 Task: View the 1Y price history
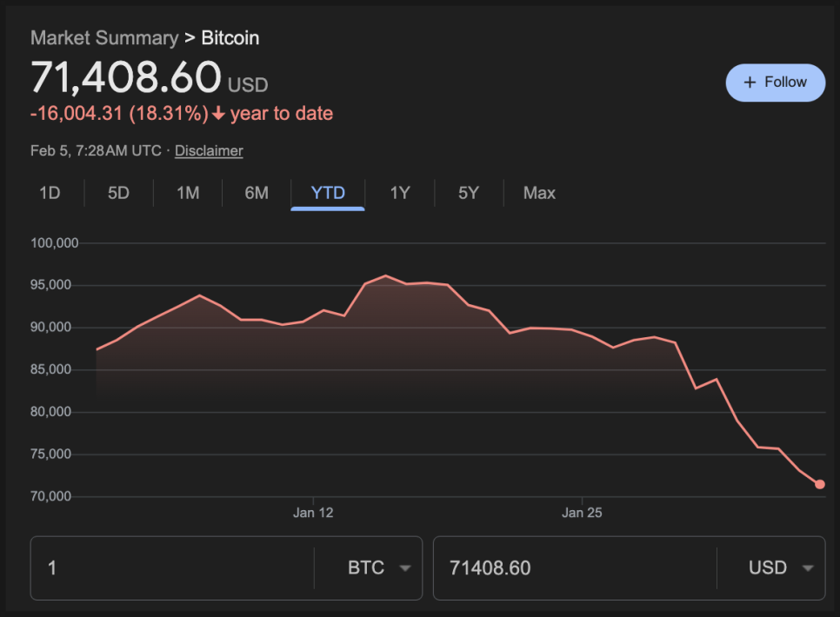(x=399, y=193)
